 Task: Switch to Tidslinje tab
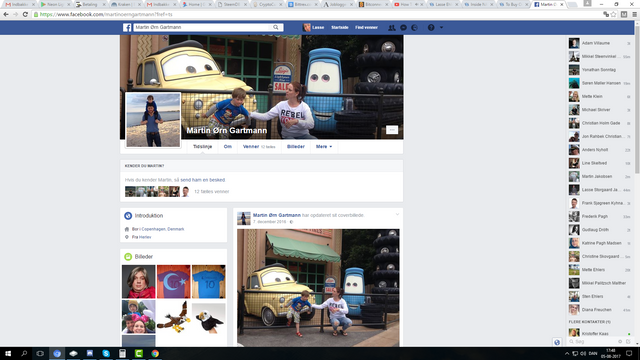(202, 147)
